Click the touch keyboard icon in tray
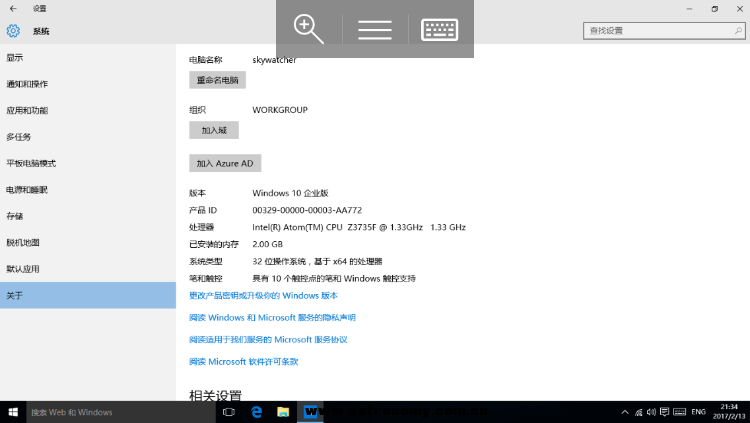 [679, 412]
